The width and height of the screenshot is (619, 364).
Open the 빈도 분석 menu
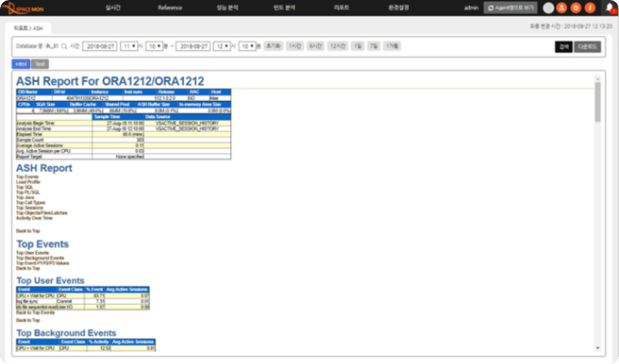284,7
